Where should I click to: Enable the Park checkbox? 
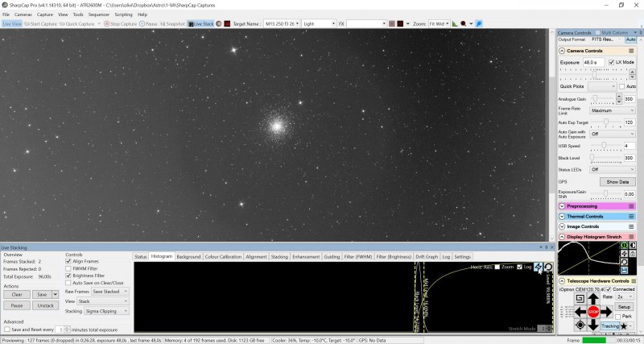pos(617,317)
